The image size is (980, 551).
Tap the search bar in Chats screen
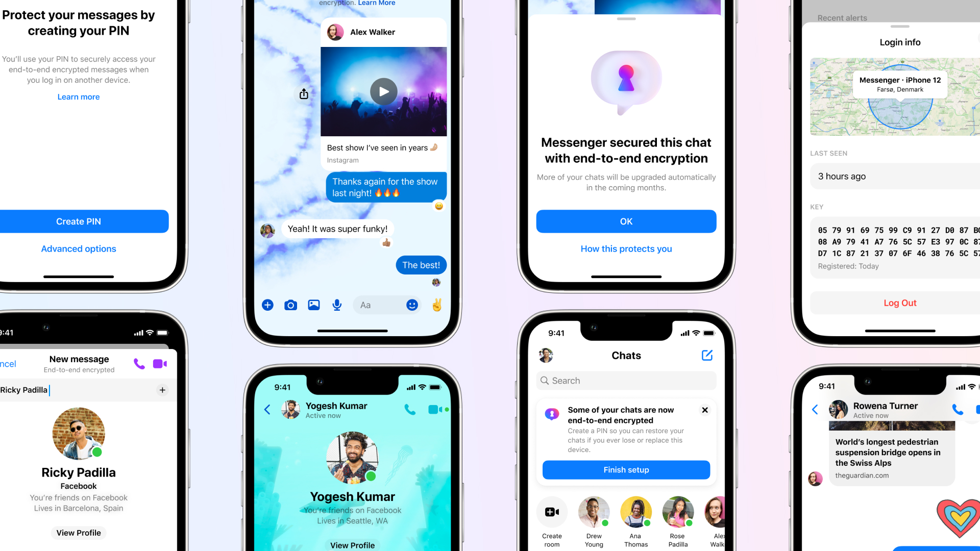pos(624,380)
